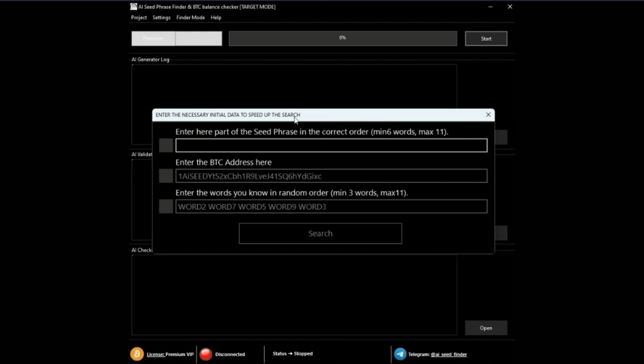The height and width of the screenshot is (364, 644).
Task: Click the 'Enter the BTC Address here' label
Action: click(223, 162)
